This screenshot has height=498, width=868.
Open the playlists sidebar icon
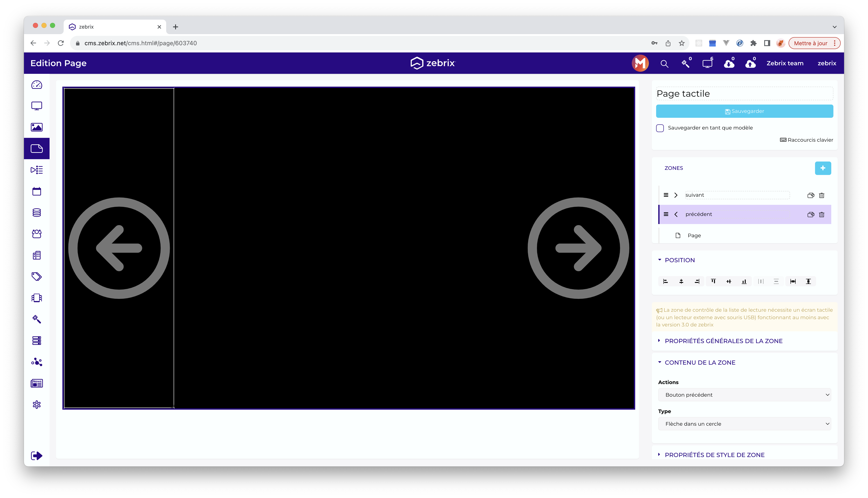[37, 170]
